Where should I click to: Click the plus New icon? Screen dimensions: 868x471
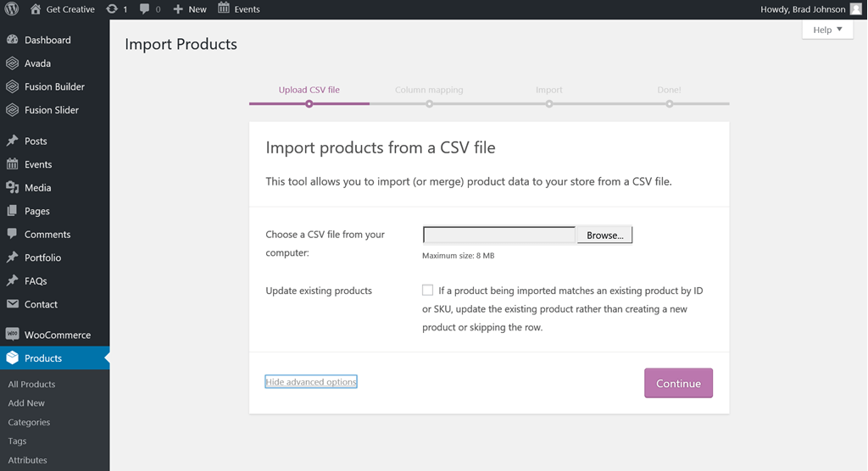[178, 8]
